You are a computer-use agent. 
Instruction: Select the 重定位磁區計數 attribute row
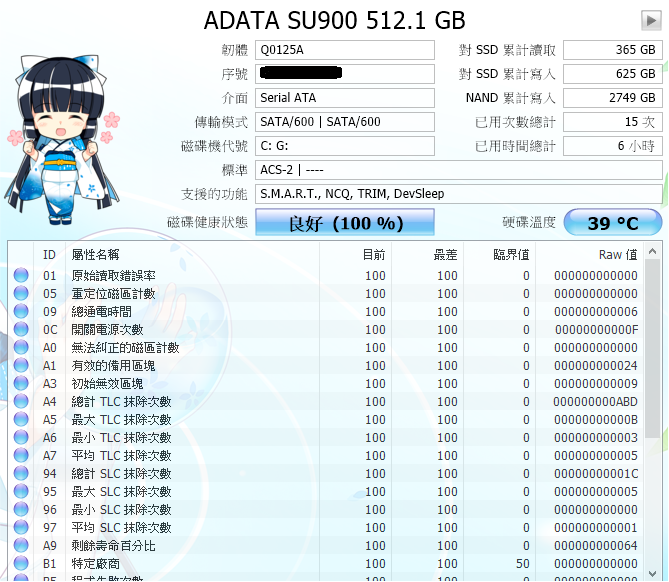326,293
